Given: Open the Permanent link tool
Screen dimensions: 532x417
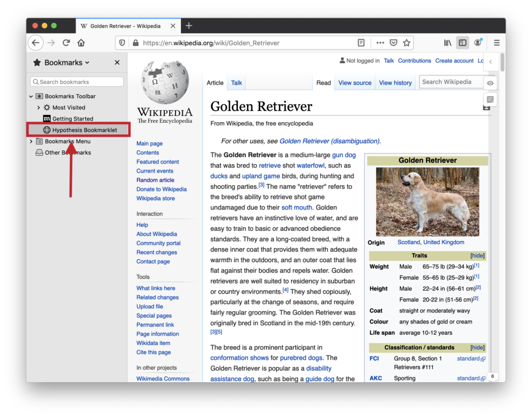Looking at the screenshot, I should [155, 325].
